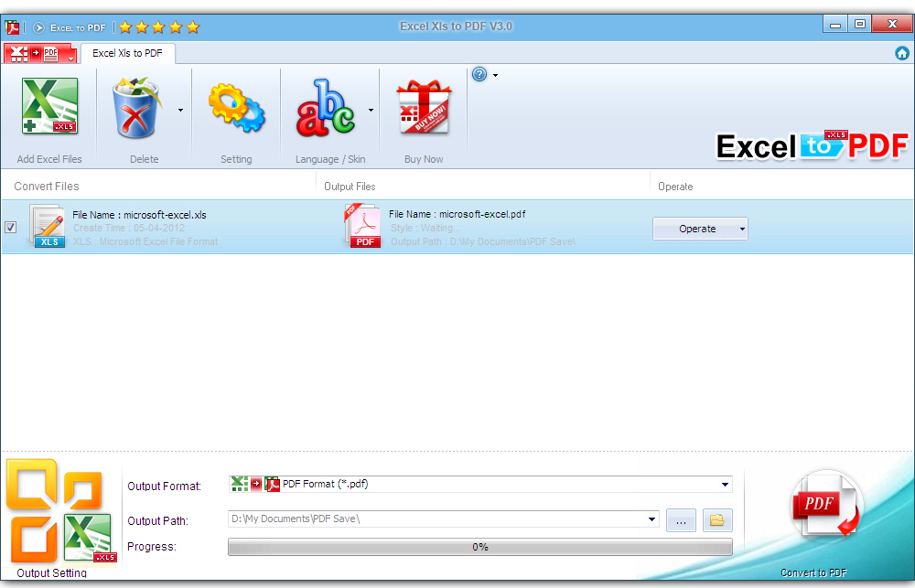The image size is (915, 588).
Task: Click the Operate column header
Action: [x=675, y=187]
